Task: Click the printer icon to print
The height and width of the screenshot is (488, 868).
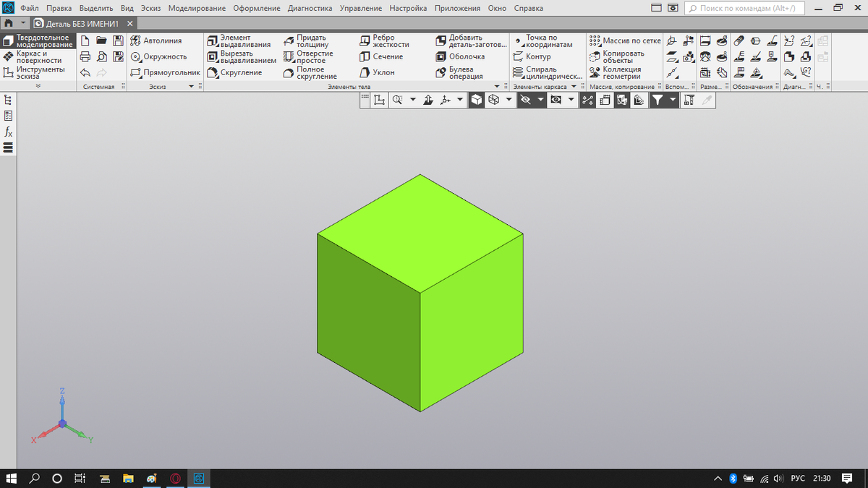Action: tap(85, 56)
